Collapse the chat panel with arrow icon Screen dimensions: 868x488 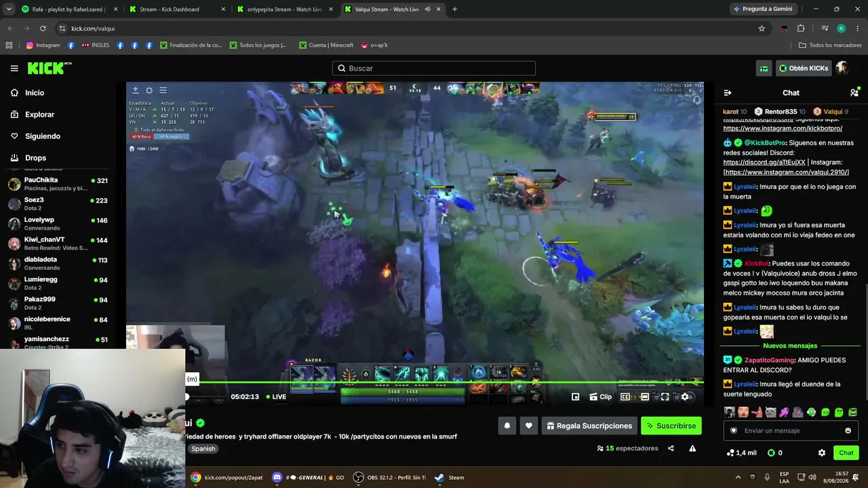point(728,93)
